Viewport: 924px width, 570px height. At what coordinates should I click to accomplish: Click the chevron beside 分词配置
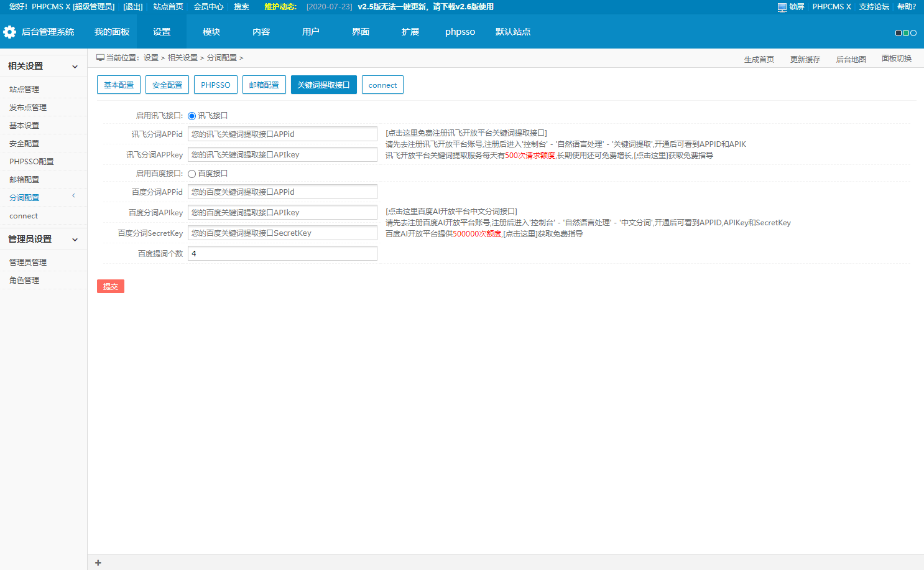click(73, 197)
